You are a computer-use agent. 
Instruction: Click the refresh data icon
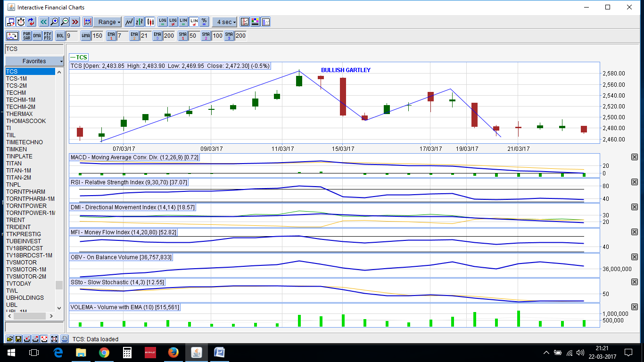(x=31, y=22)
